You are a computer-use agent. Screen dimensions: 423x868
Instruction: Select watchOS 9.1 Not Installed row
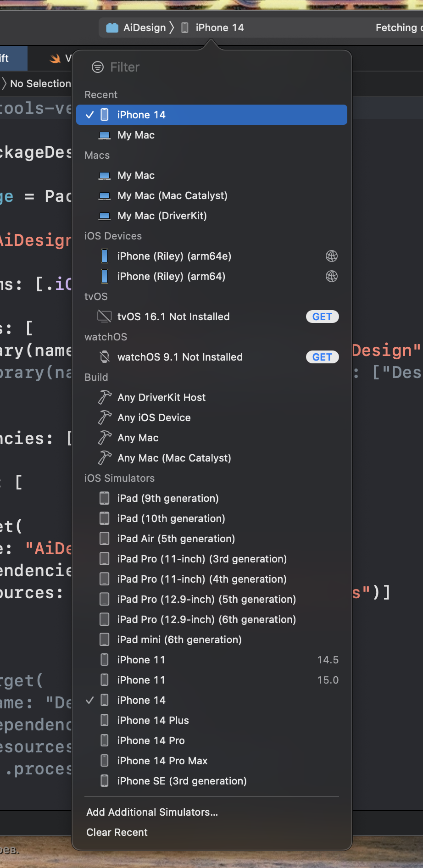pos(211,357)
